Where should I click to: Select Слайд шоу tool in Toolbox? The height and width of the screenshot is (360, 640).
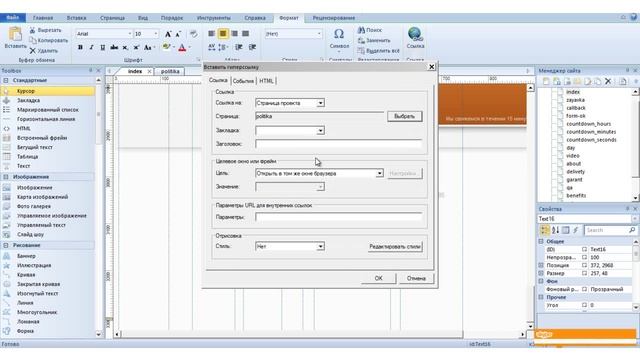tap(30, 235)
